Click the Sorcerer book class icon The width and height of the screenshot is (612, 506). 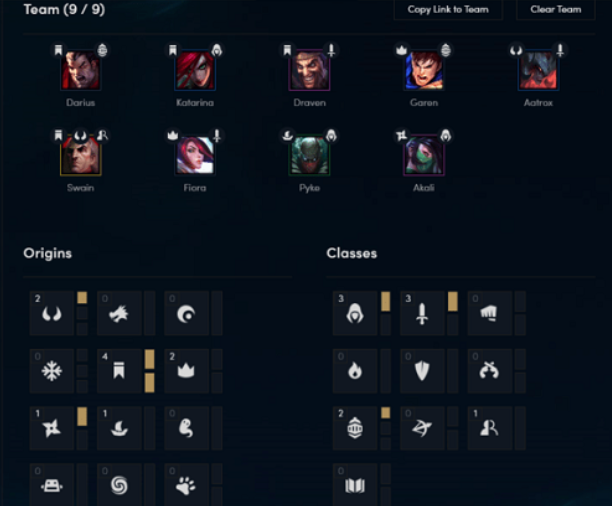355,485
